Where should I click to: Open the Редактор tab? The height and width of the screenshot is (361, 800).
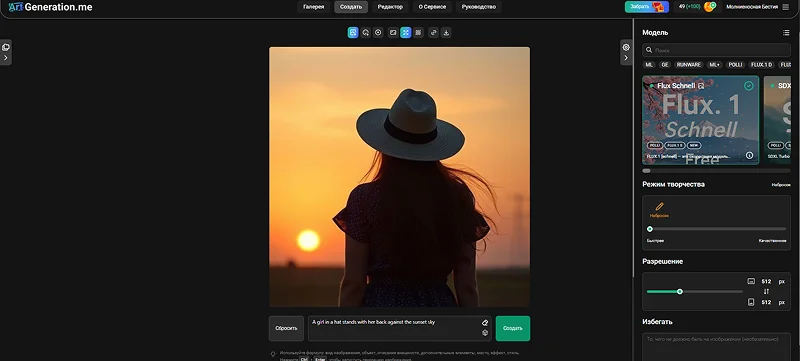click(390, 7)
